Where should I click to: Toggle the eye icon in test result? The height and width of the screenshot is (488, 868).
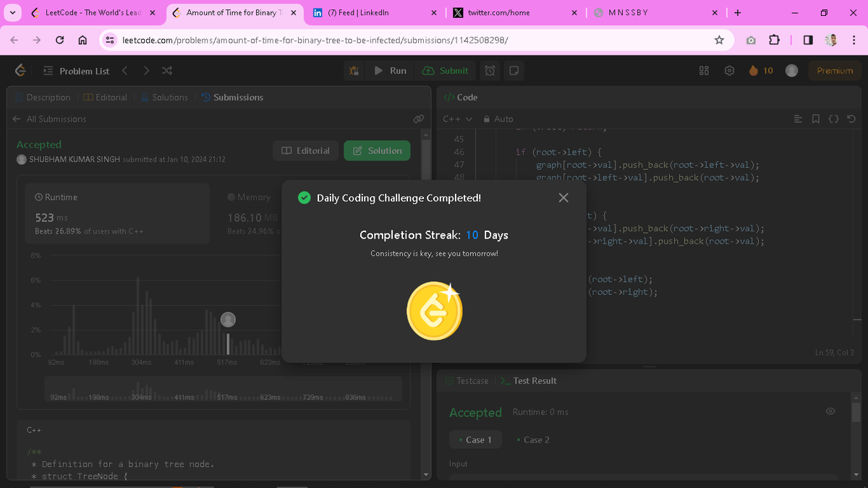click(830, 411)
